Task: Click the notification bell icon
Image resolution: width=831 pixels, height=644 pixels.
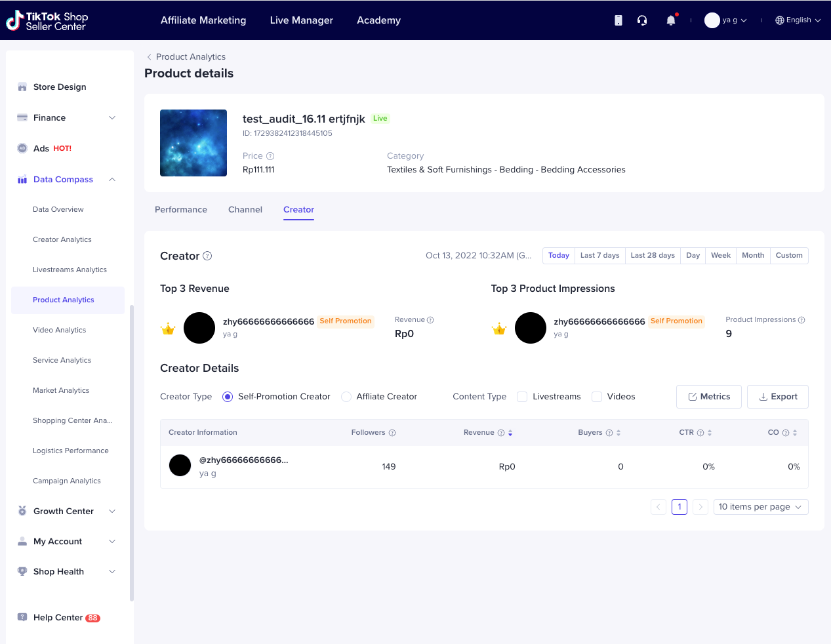Action: tap(670, 20)
